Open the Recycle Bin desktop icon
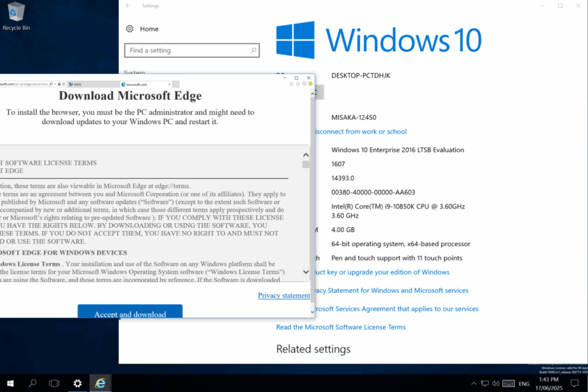The image size is (588, 392). click(x=16, y=17)
